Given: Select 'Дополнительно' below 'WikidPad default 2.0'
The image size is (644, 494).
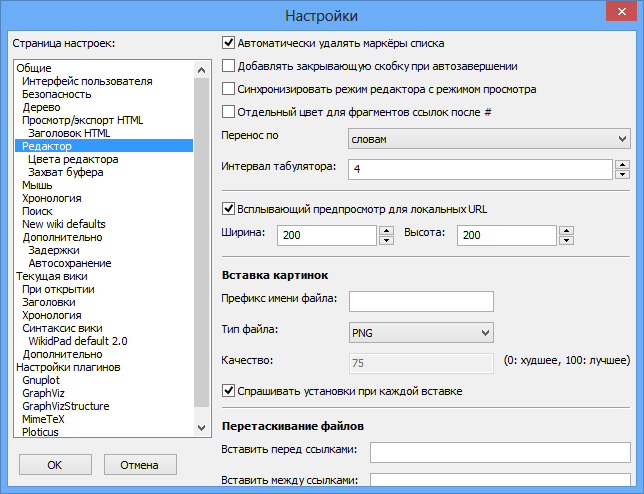Looking at the screenshot, I should 62,354.
